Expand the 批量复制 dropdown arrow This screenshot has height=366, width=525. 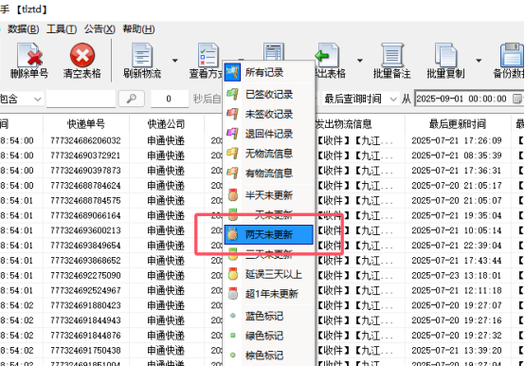click(x=479, y=61)
